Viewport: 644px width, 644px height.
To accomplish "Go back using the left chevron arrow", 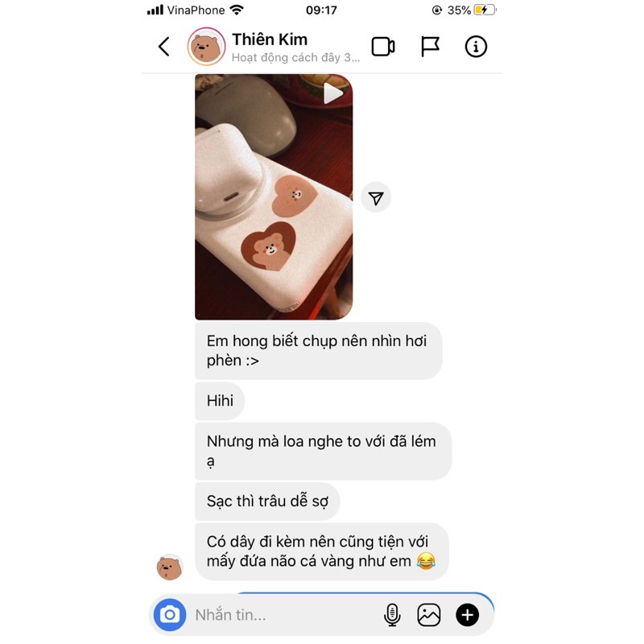I will coord(164,47).
